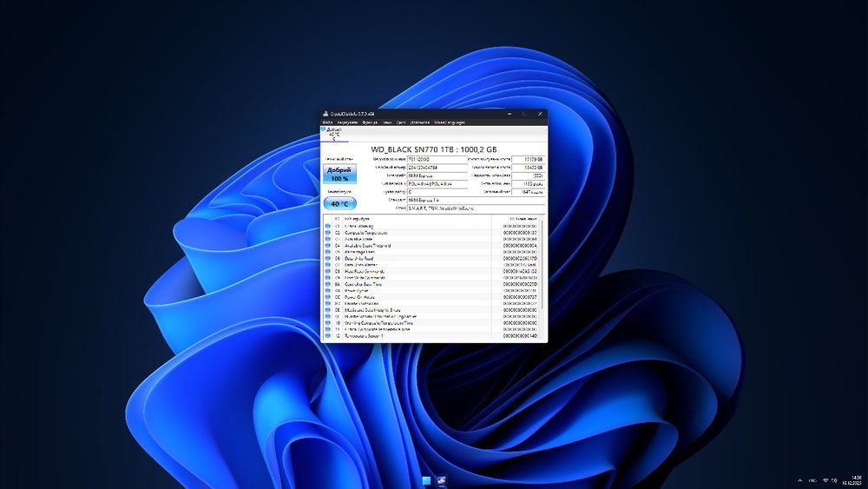Select the drive C: disk tab
868x489 pixels.
pos(334,134)
